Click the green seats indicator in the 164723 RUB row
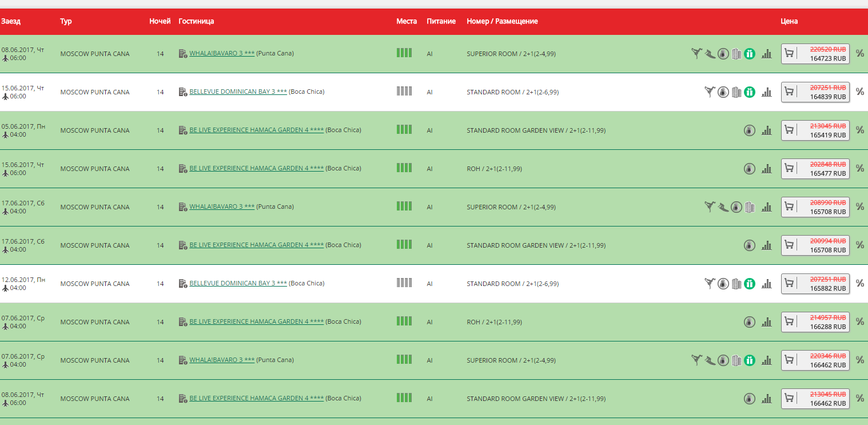The height and width of the screenshot is (425, 868). (x=404, y=53)
